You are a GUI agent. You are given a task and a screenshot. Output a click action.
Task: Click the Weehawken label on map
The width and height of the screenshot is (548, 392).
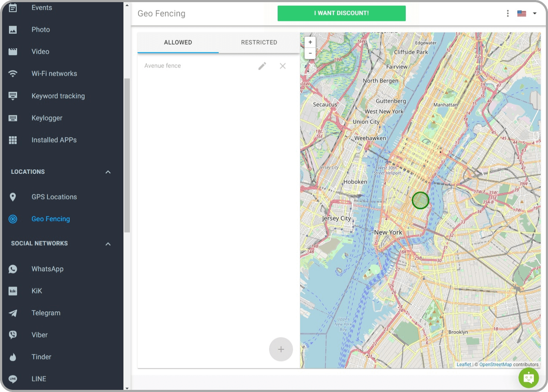[x=370, y=138]
